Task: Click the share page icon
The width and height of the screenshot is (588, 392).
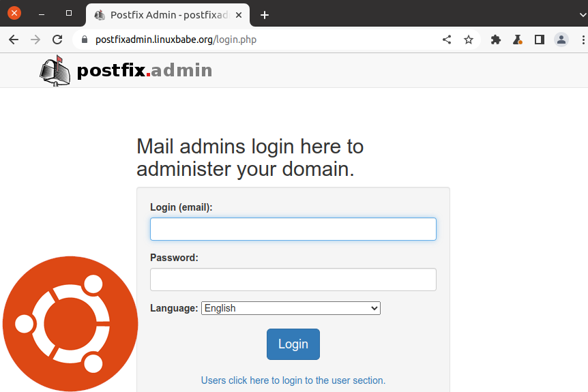Action: tap(447, 40)
